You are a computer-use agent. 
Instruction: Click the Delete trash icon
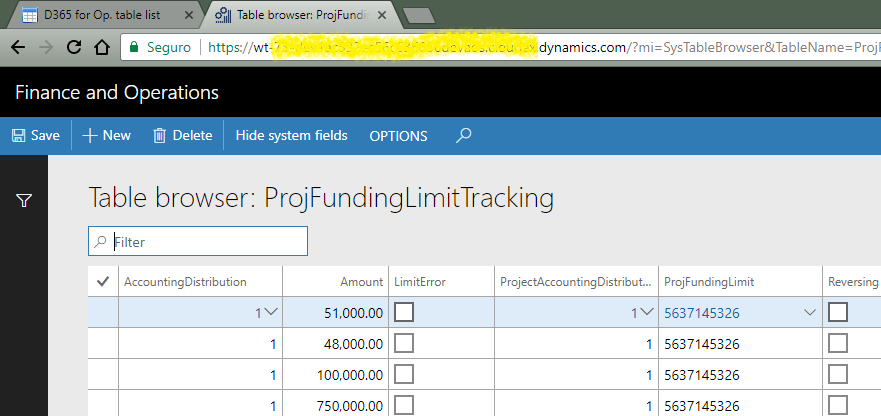(159, 136)
